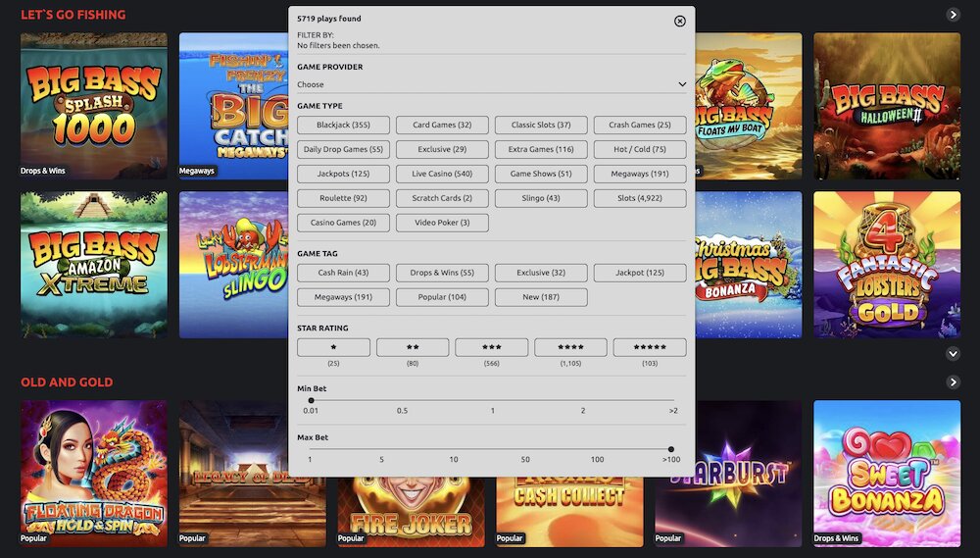Toggle Extra Games (116) filter
This screenshot has width=980, height=558.
pos(541,149)
